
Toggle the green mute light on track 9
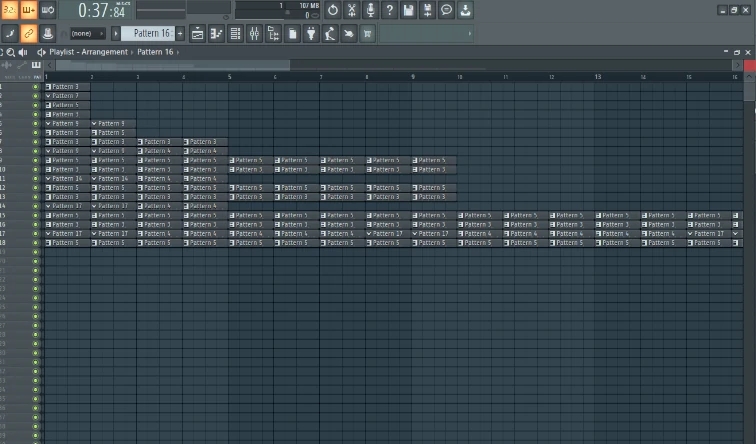(36, 160)
